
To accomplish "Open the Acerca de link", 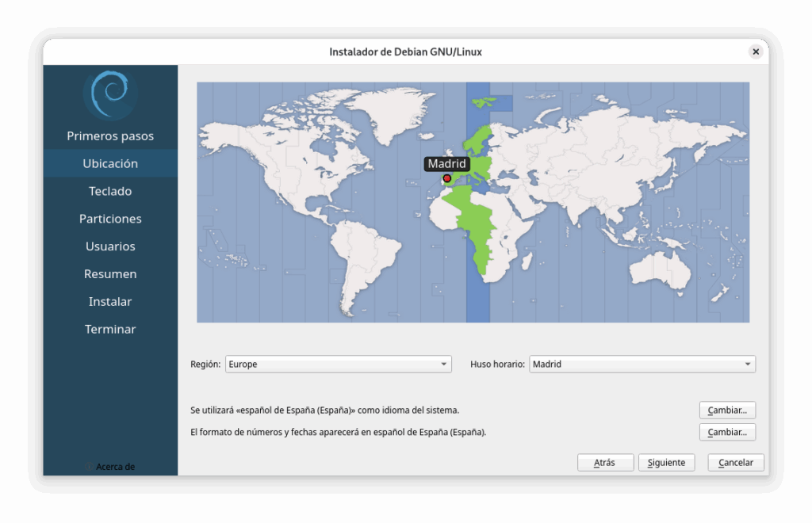I will click(x=110, y=467).
